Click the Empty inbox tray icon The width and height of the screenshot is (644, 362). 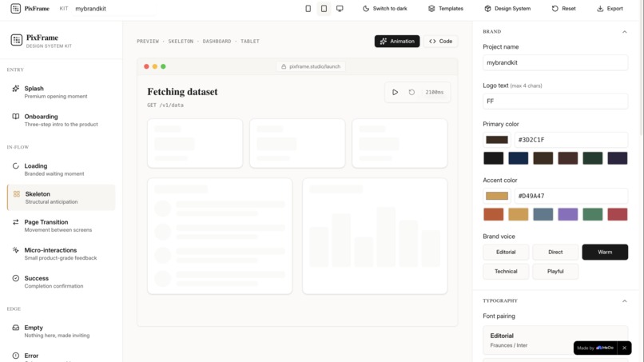click(x=16, y=328)
